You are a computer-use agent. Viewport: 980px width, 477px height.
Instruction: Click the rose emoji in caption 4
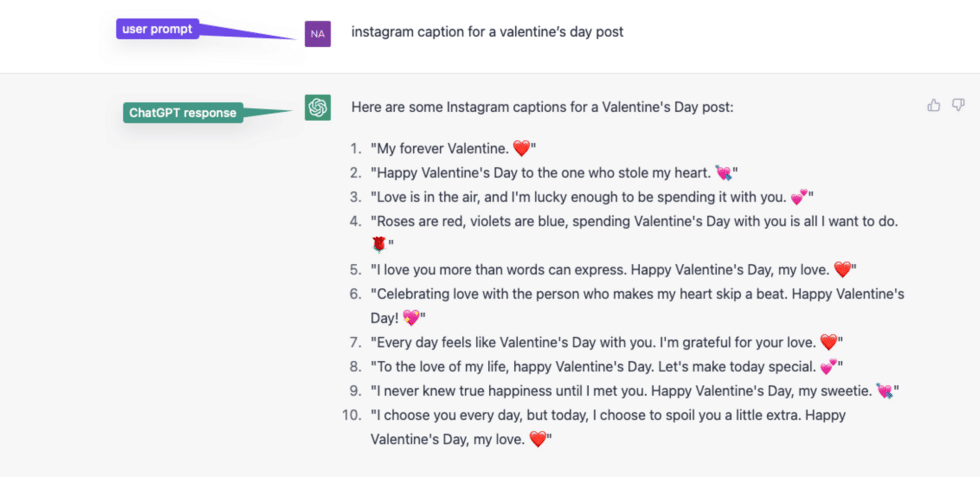tap(379, 245)
